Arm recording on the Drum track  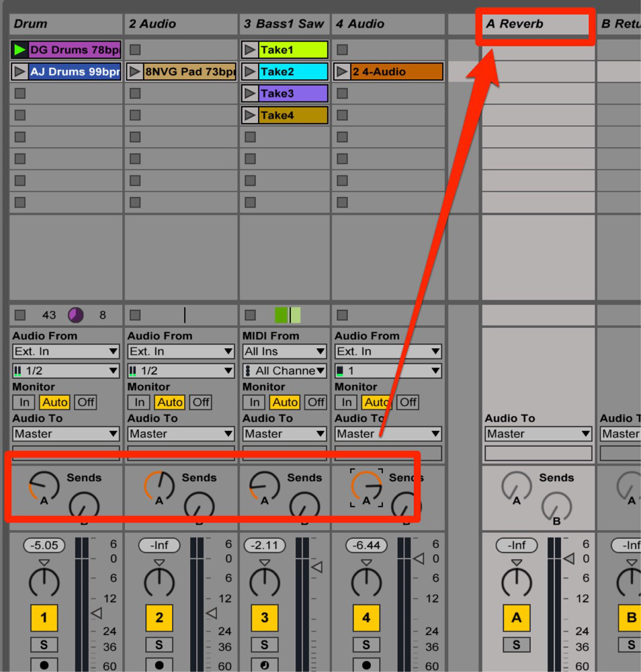point(44,666)
